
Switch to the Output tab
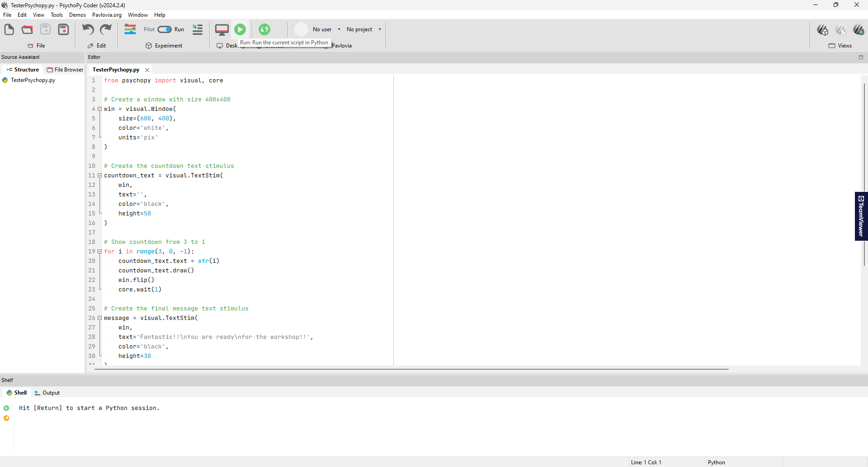[47, 393]
